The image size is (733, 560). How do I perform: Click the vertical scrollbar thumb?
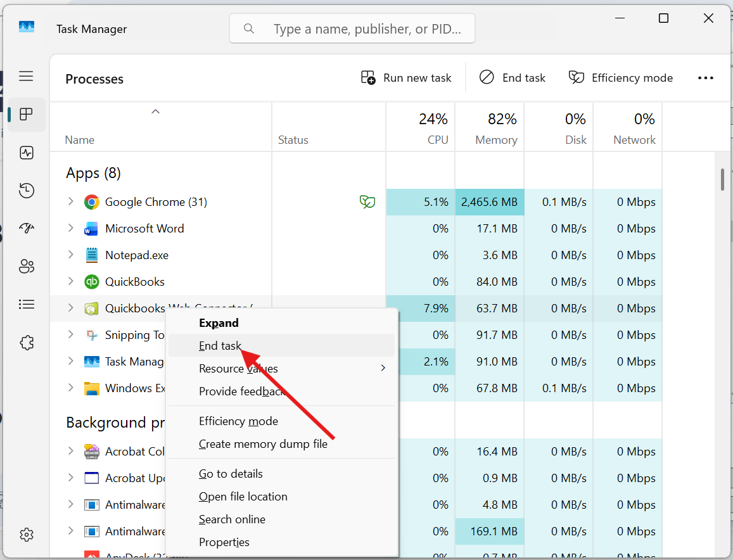(722, 179)
